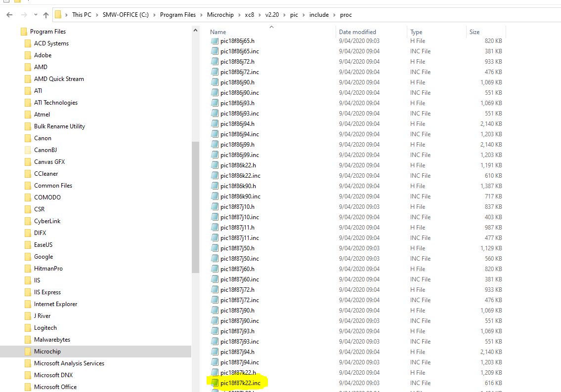Click the Microchip folder icon in sidebar
The image size is (561, 392).
tap(28, 352)
